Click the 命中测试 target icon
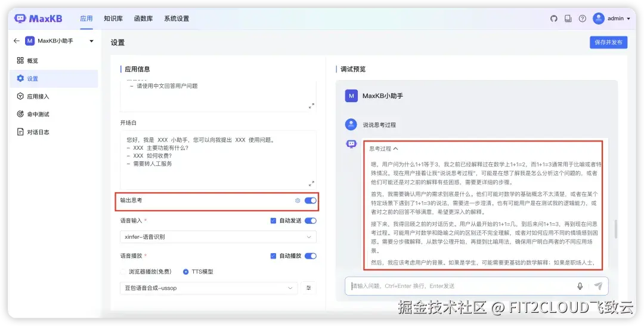This screenshot has width=644, height=326. [20, 114]
